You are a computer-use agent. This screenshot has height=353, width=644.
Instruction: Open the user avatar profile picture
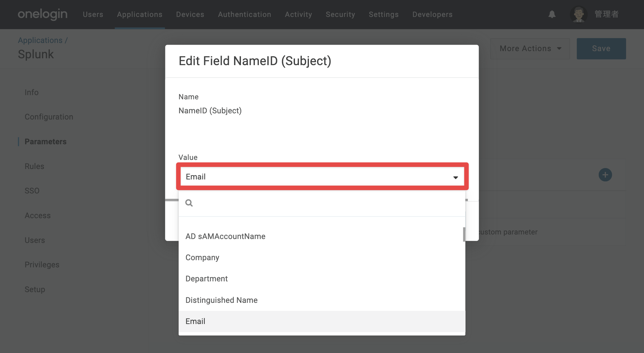click(x=579, y=14)
